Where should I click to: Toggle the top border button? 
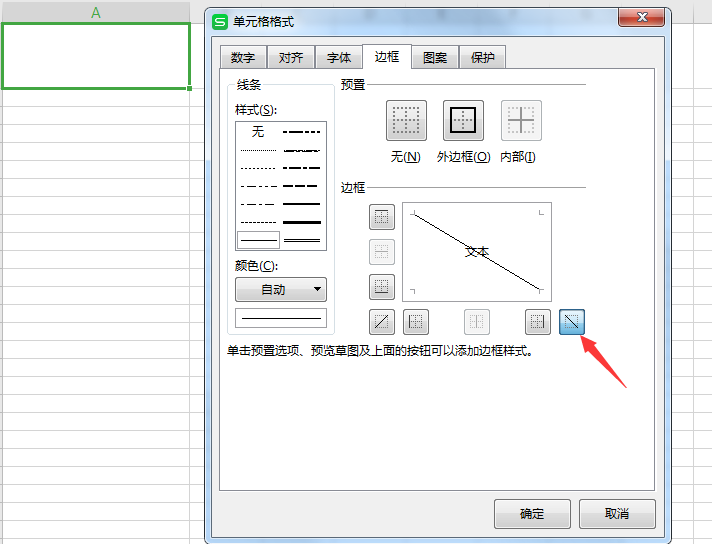pyautogui.click(x=382, y=217)
